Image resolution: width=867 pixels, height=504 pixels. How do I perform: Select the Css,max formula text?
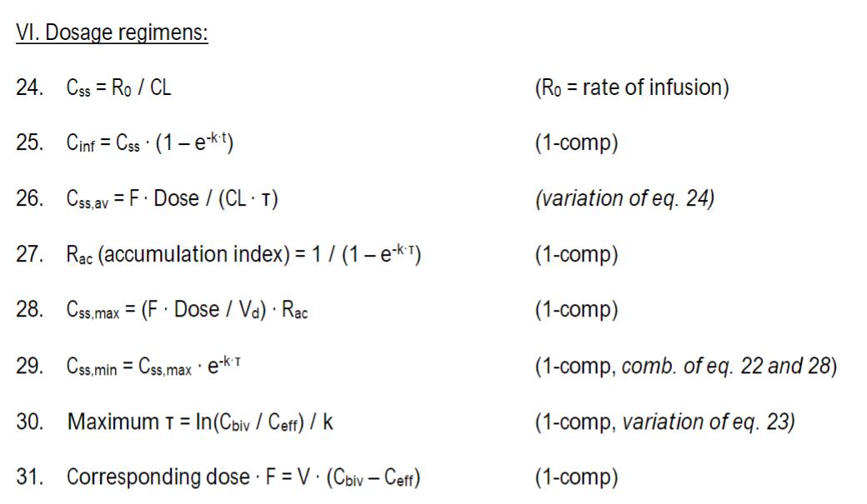coord(187,310)
